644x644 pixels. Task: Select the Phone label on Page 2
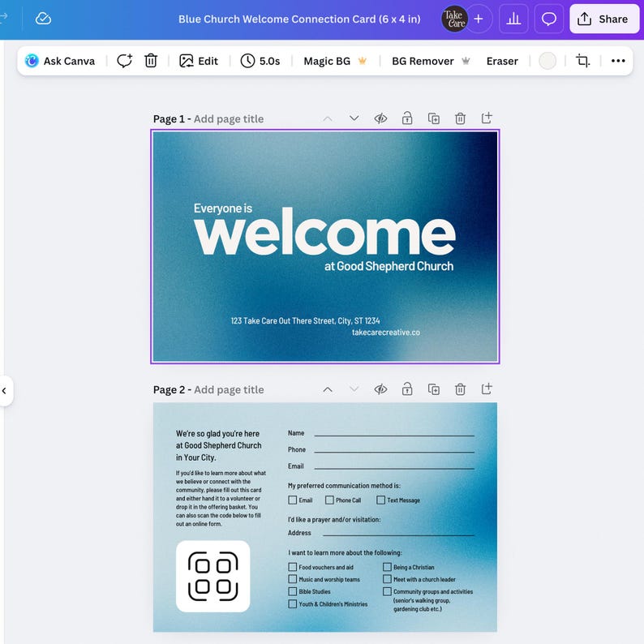(x=297, y=449)
